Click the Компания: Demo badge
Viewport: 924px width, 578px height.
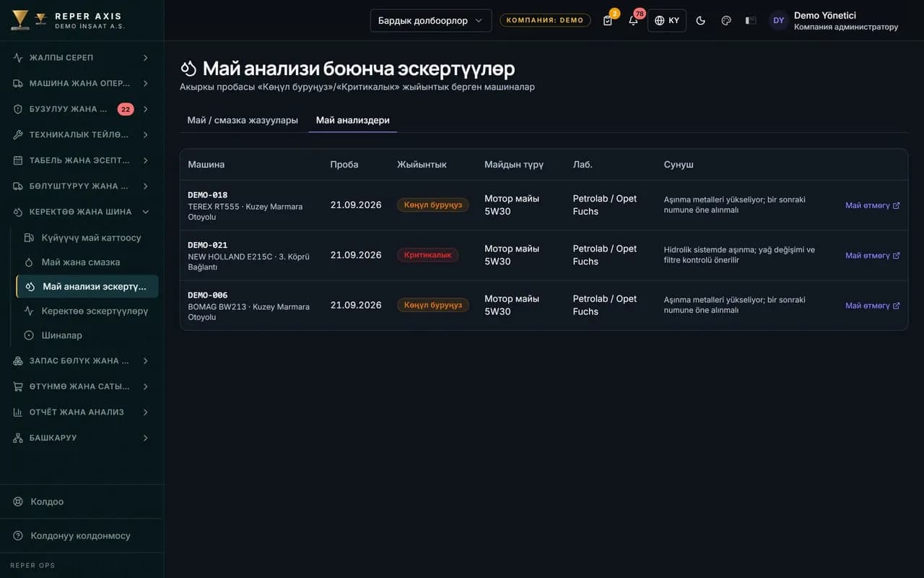(x=545, y=20)
